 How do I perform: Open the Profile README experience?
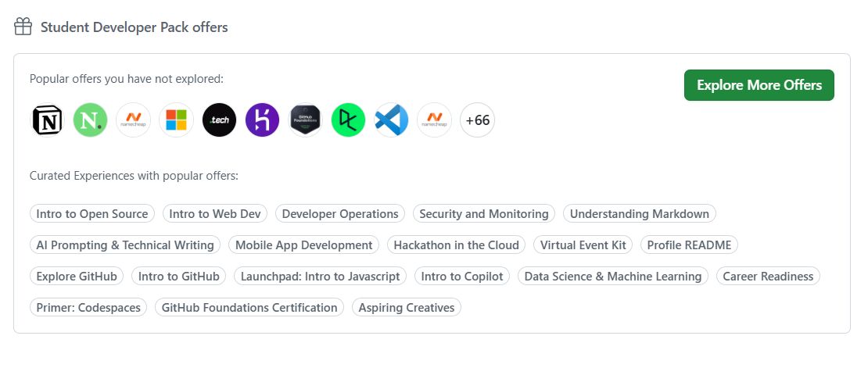pyautogui.click(x=689, y=245)
